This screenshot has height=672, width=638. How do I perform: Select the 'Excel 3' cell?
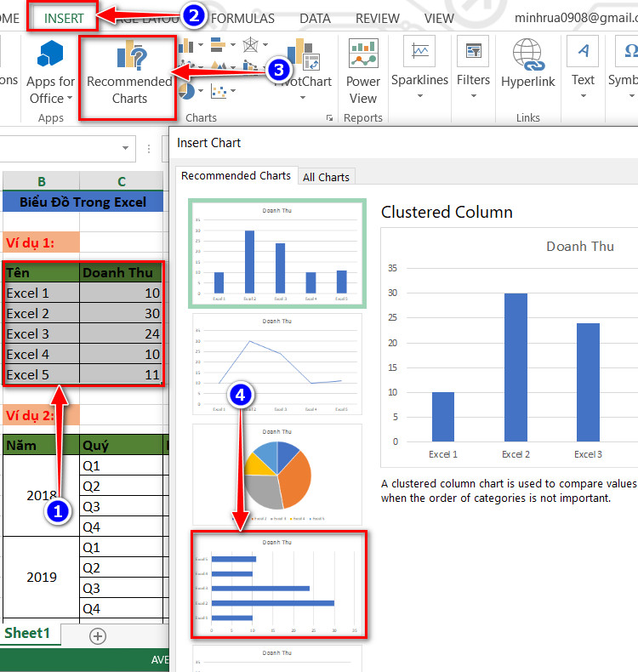click(42, 333)
